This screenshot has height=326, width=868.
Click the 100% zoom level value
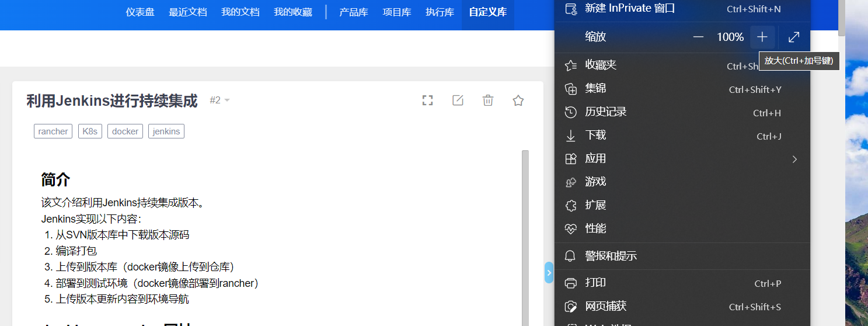click(730, 37)
